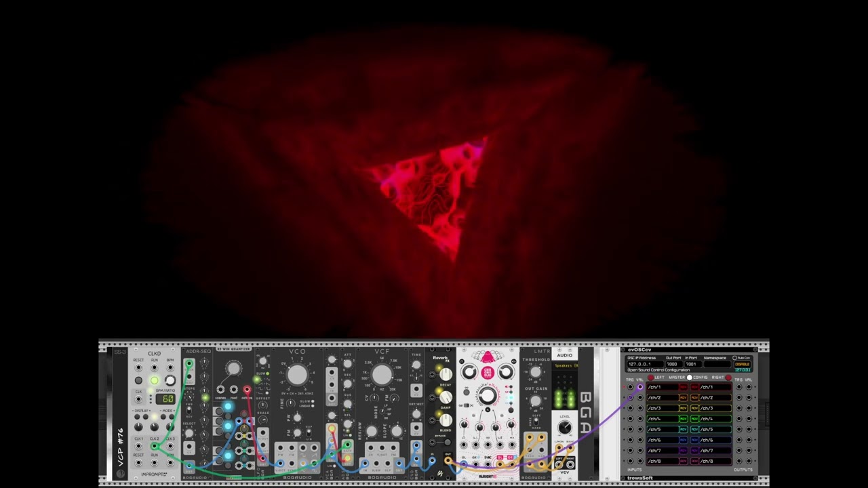This screenshot has height=488, width=868.
Task: Click the VCO FM input jack
Action: [x=292, y=447]
